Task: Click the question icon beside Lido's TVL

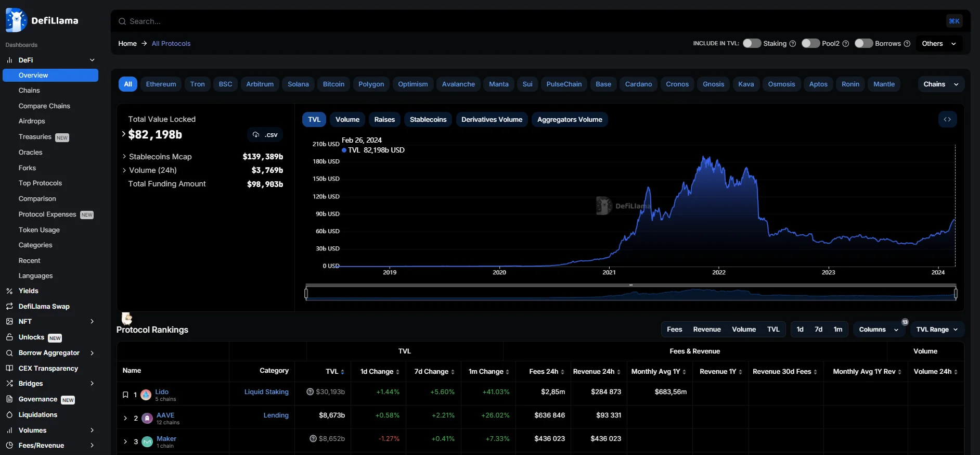Action: [310, 392]
